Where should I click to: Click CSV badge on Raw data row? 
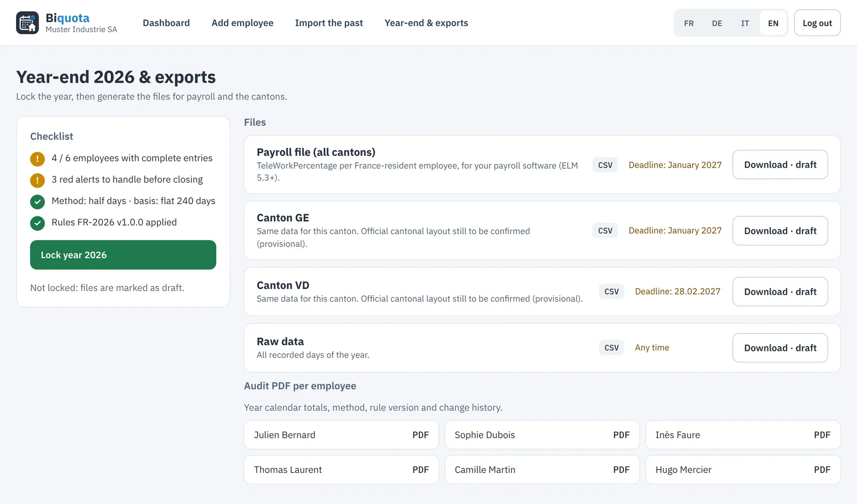tap(612, 348)
